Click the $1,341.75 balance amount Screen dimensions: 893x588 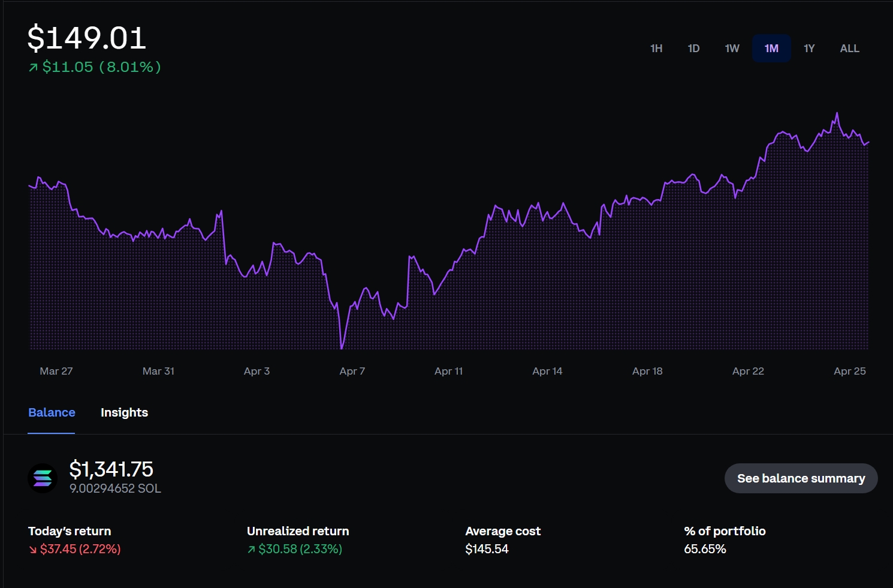click(x=111, y=469)
